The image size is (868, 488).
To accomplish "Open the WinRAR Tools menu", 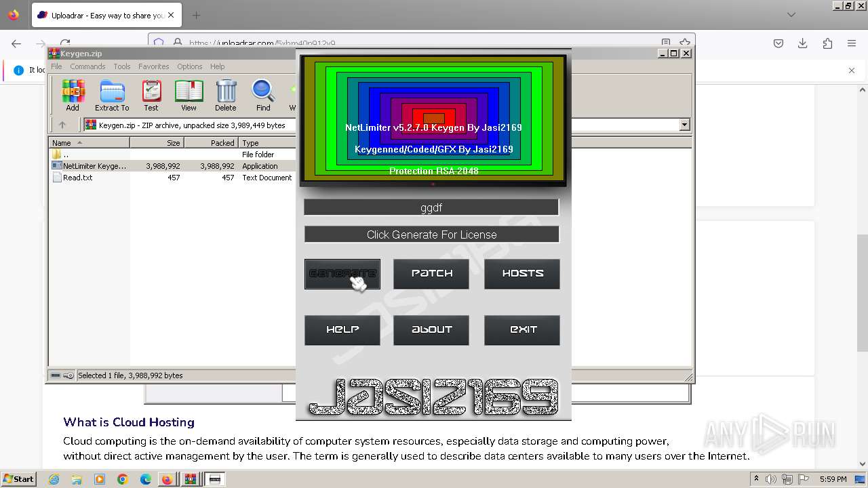I will (x=122, y=66).
